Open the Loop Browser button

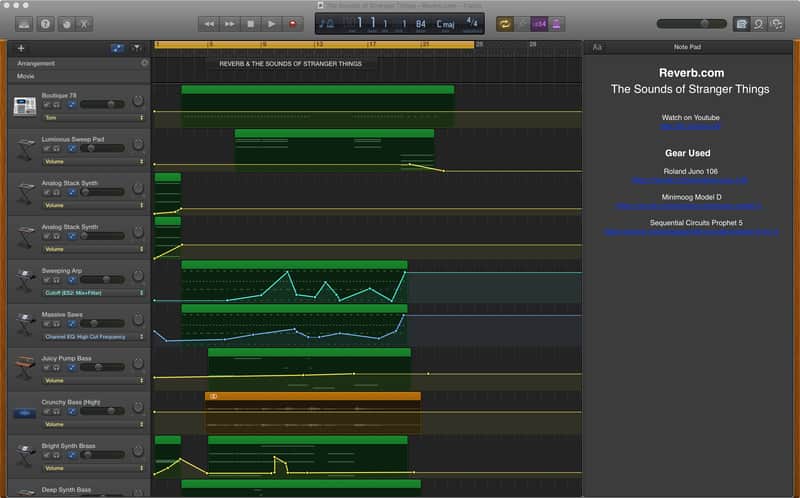(x=759, y=24)
